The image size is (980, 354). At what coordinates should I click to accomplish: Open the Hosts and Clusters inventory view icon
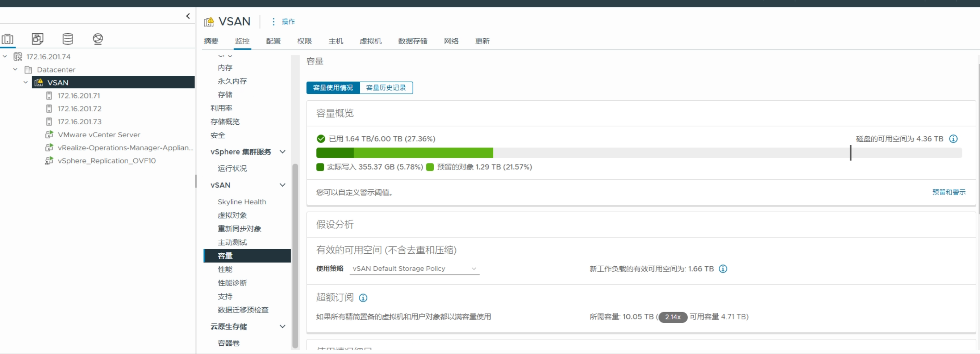[8, 39]
